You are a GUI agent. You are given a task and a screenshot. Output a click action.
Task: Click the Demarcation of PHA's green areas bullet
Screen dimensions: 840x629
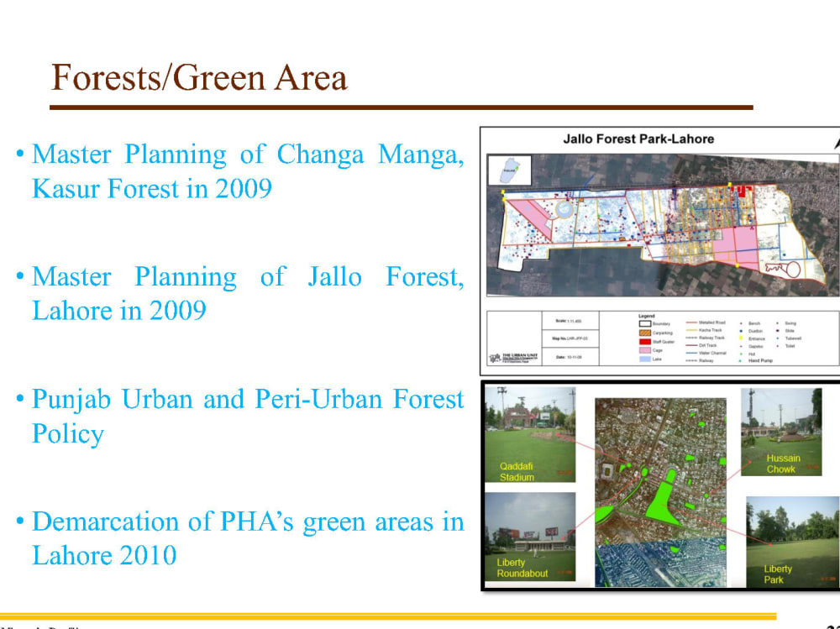pos(240,538)
